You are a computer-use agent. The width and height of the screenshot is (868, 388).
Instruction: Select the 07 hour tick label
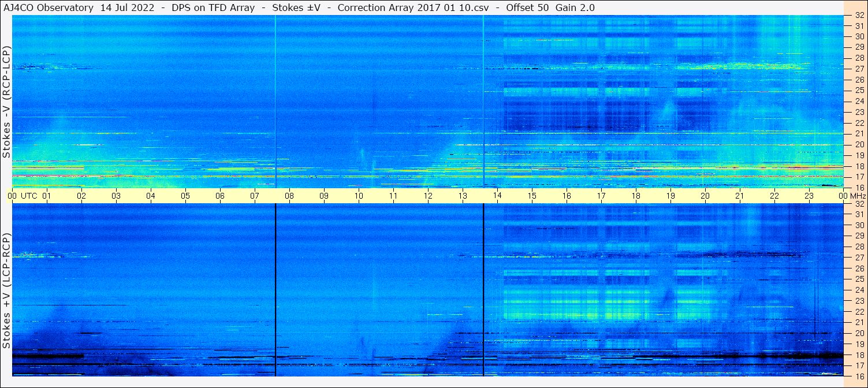click(x=255, y=196)
